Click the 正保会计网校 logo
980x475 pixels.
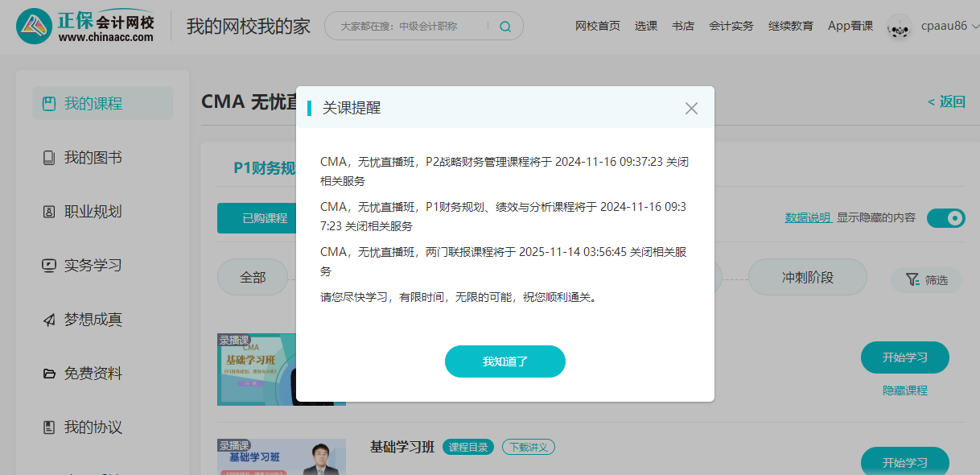click(x=85, y=27)
